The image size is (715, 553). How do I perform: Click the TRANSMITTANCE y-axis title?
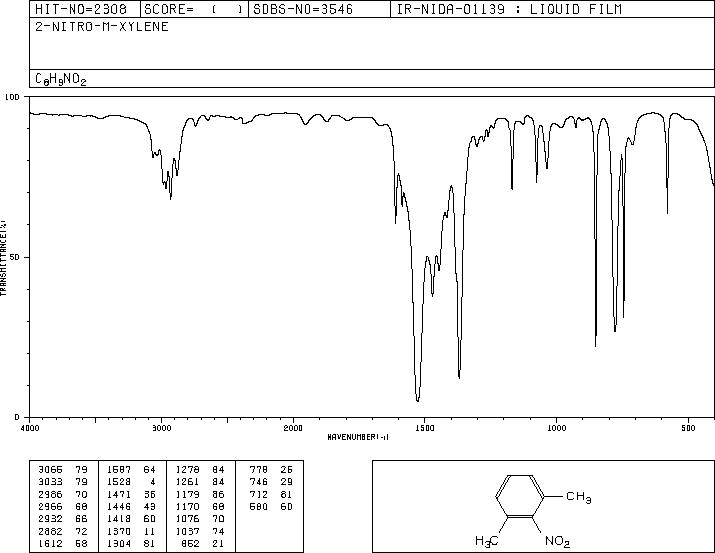coord(3,257)
